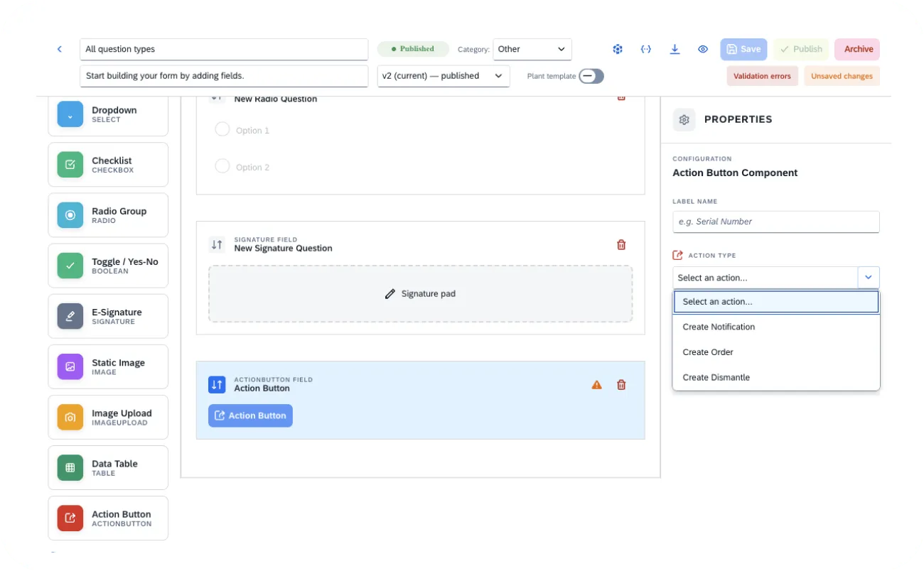Reorder handle of New Signature Question
The image size is (924, 571).
217,244
